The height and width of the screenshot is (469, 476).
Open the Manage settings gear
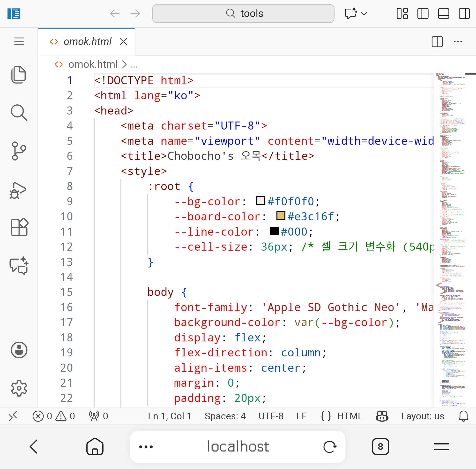pos(19,388)
